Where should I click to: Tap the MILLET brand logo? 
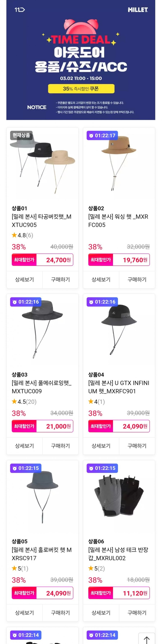pos(138,10)
